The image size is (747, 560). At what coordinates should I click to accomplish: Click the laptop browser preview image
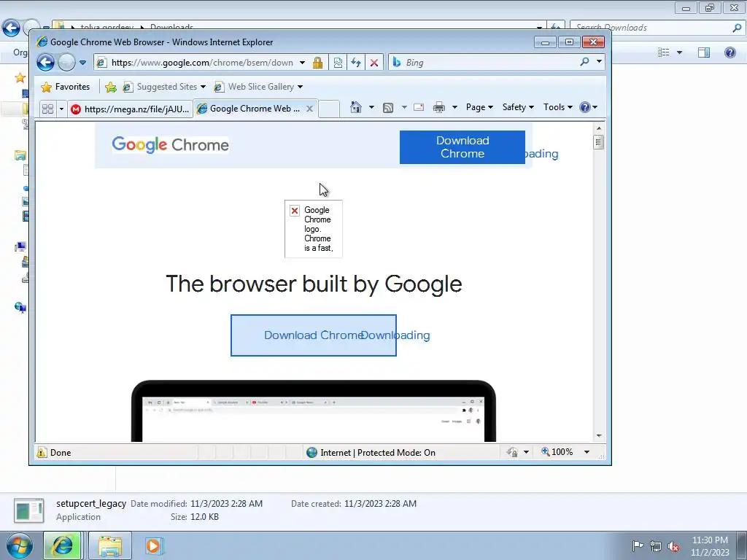[x=314, y=411]
